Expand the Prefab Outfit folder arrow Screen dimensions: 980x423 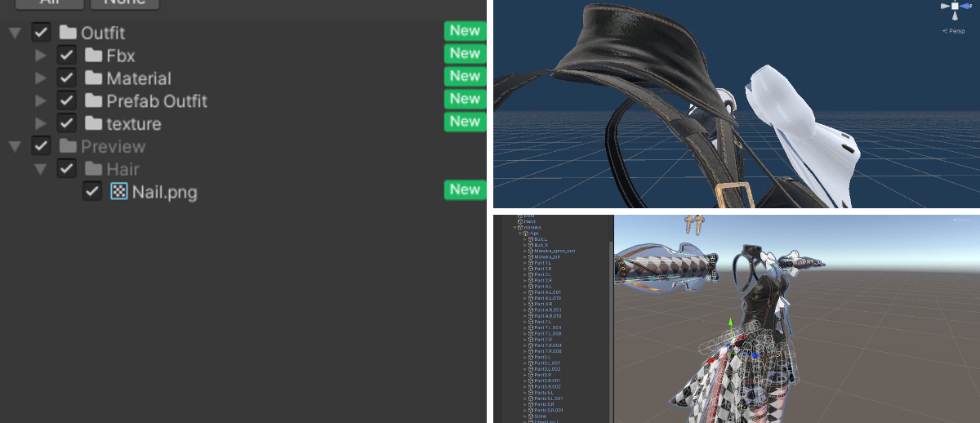tap(41, 101)
